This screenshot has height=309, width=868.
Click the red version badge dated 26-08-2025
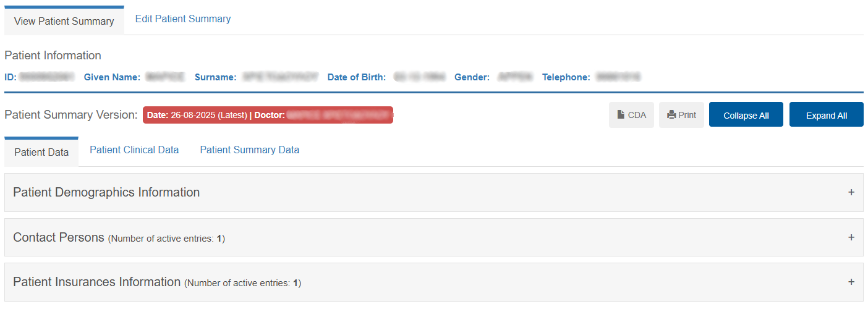[268, 115]
